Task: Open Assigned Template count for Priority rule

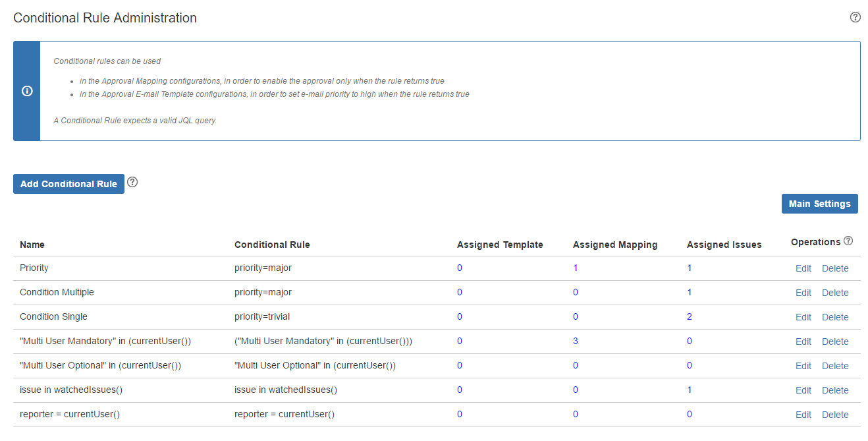Action: 460,268
